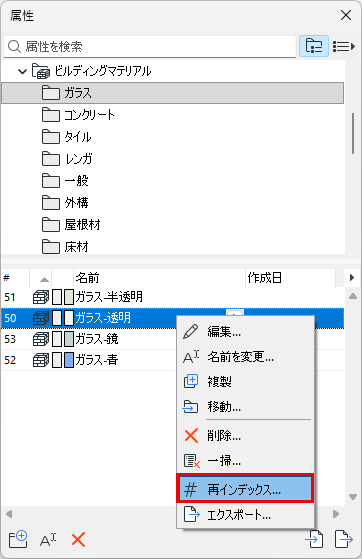
Task: Click the green fill swatch of ガラス-半透明
Action: click(69, 297)
